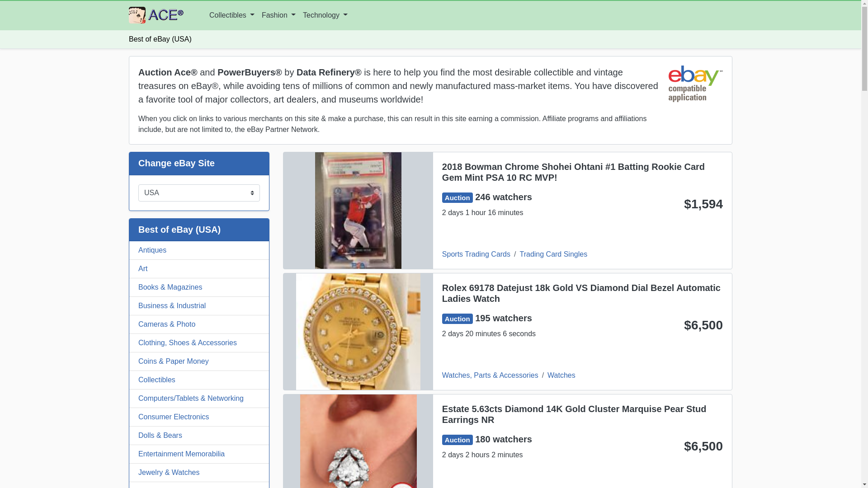
Task: Follow the Trading Card Singles link
Action: (x=553, y=254)
